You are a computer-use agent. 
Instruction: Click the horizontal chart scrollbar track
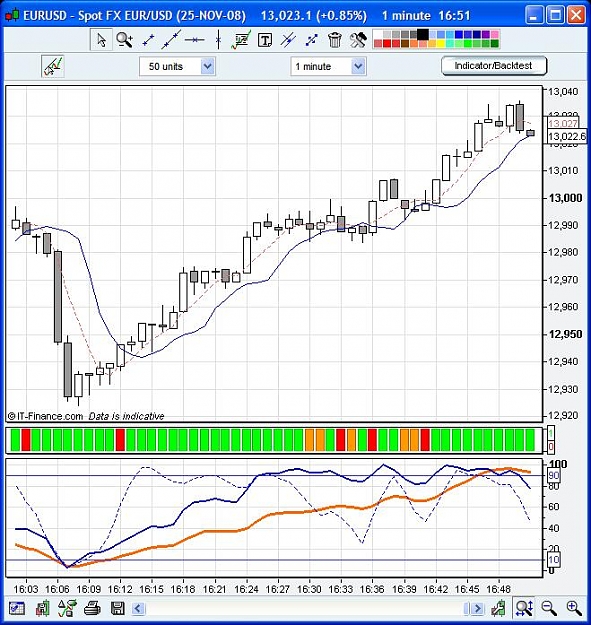(305, 609)
